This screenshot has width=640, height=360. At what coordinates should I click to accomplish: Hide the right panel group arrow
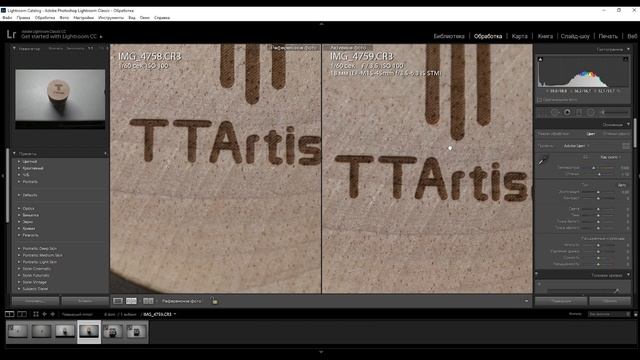tap(638, 176)
